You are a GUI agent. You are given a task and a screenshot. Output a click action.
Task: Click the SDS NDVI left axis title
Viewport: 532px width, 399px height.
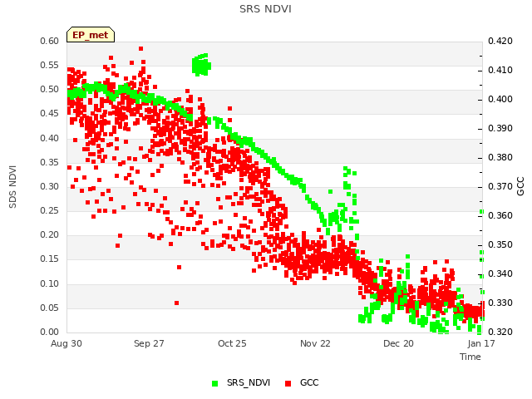coord(12,186)
